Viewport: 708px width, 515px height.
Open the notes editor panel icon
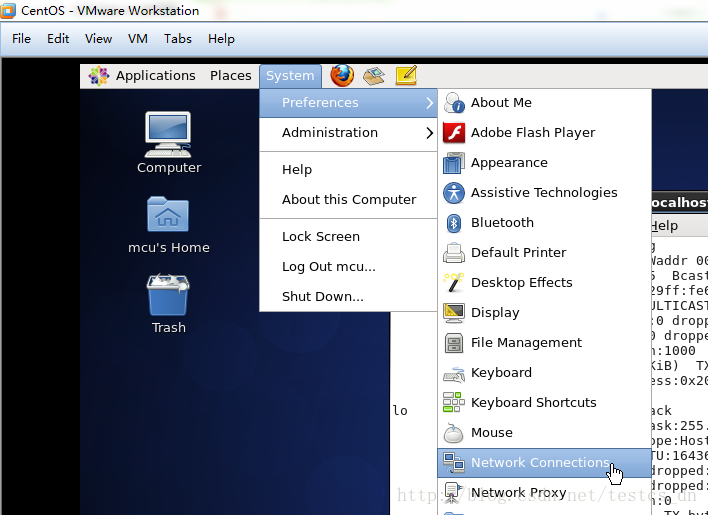coord(406,75)
